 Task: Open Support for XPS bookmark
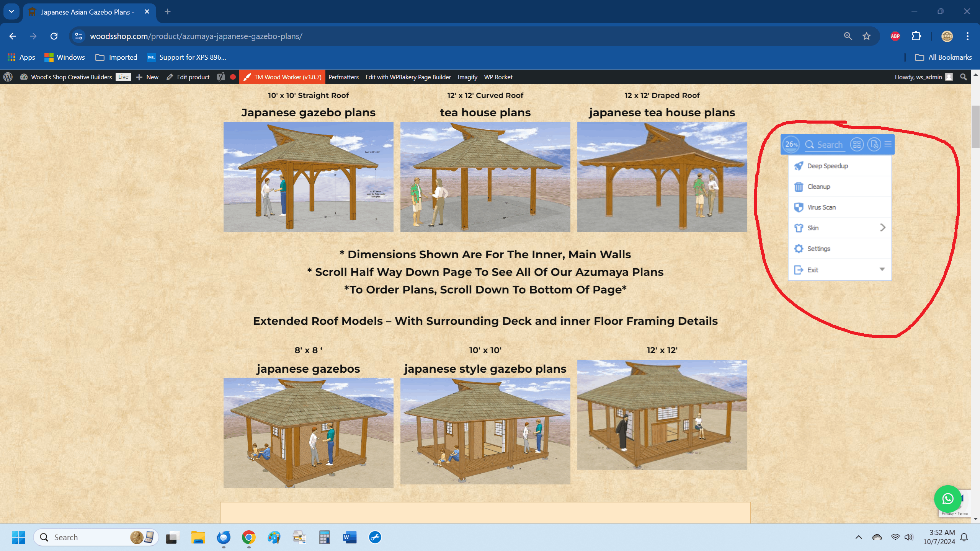[x=187, y=57]
